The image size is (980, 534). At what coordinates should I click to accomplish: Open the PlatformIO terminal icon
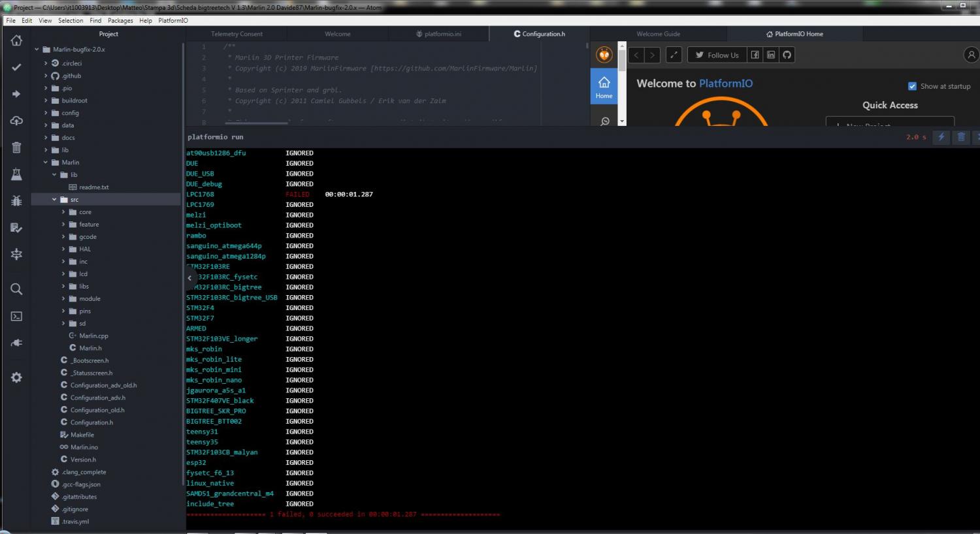(16, 316)
